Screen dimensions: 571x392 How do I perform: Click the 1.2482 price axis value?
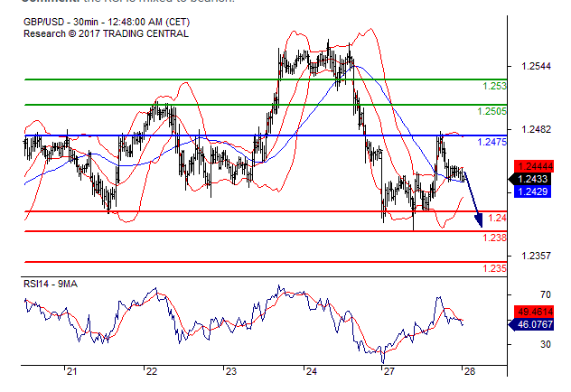click(x=536, y=129)
